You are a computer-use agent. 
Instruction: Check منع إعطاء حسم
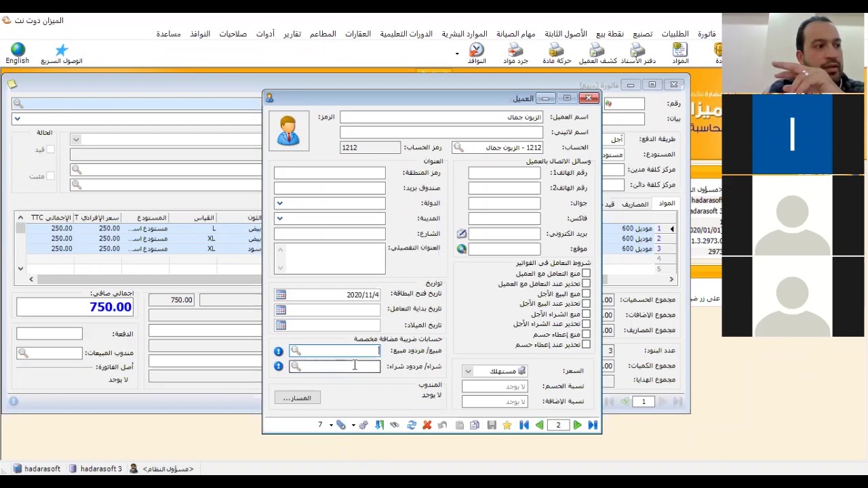[586, 335]
